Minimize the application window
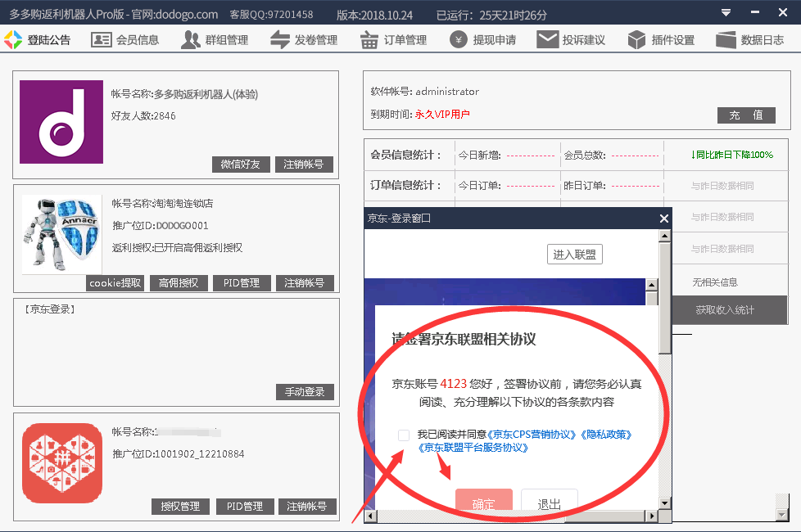The width and height of the screenshot is (801, 532). coord(755,13)
